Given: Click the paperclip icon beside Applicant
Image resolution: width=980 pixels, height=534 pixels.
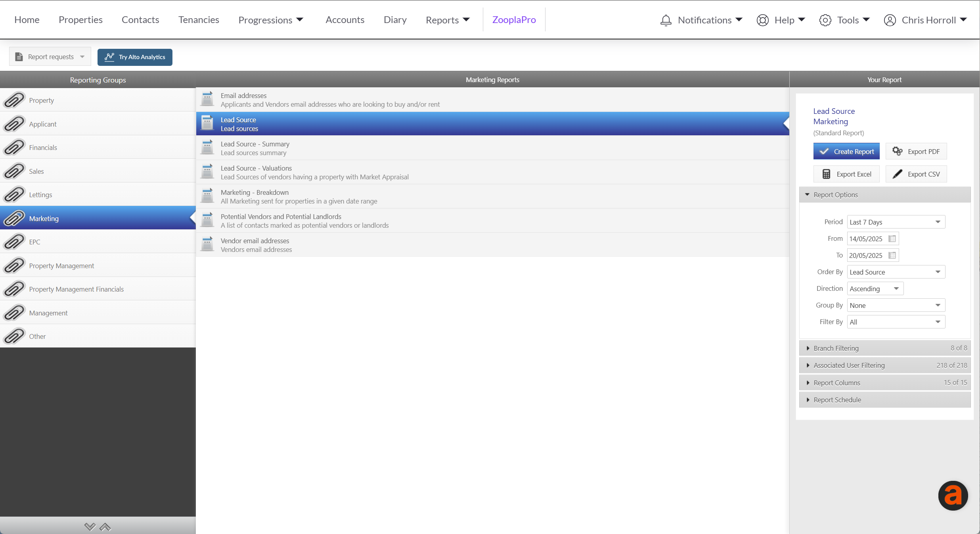Looking at the screenshot, I should [14, 124].
